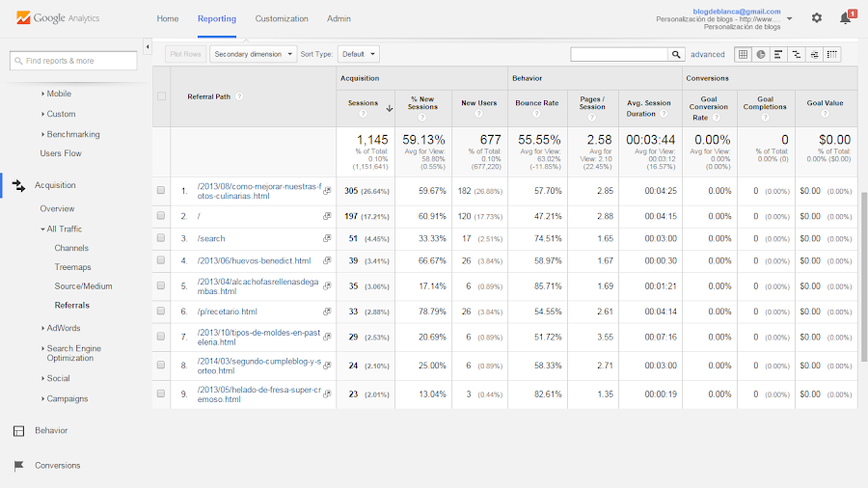
Task: Open external link for huevos-benedict row
Action: [x=327, y=260]
